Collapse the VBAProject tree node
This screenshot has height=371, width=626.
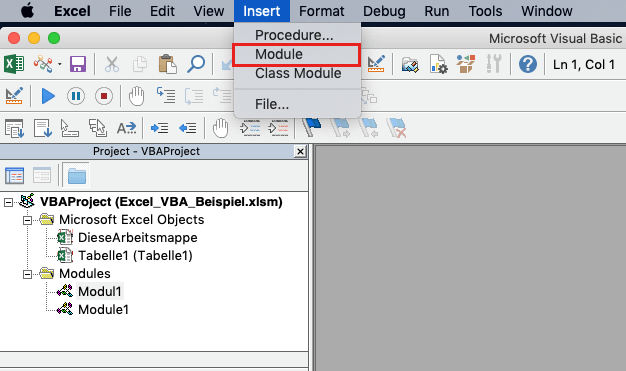tap(8, 202)
